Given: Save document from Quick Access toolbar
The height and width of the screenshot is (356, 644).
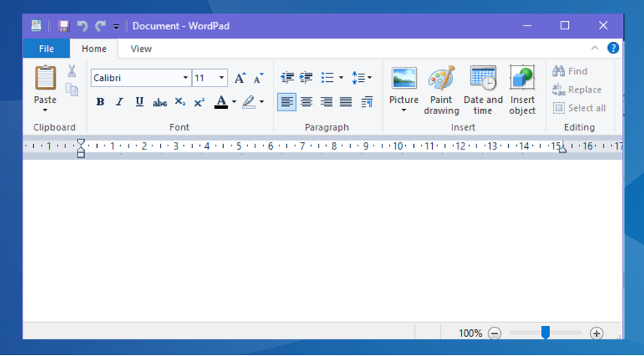Looking at the screenshot, I should click(x=64, y=26).
